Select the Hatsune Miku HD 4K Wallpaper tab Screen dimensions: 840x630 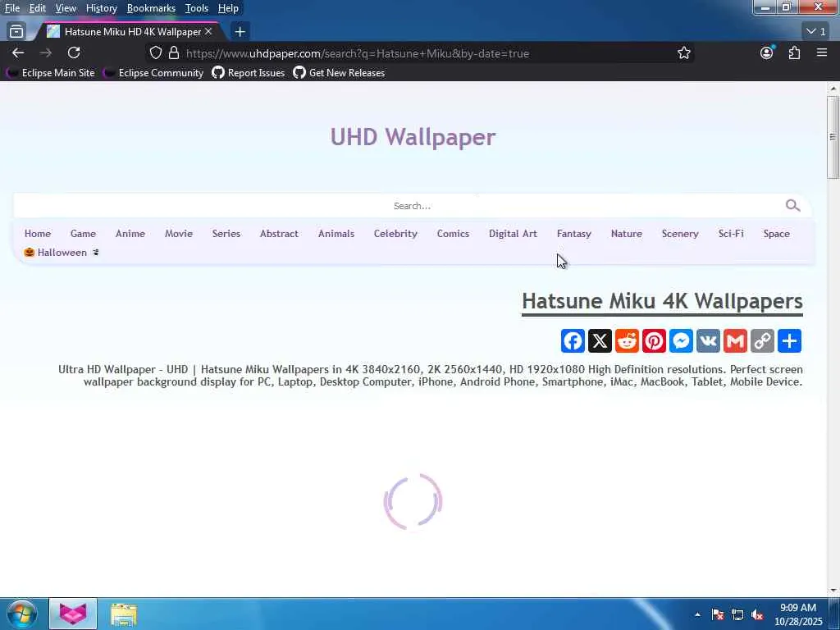click(x=129, y=32)
